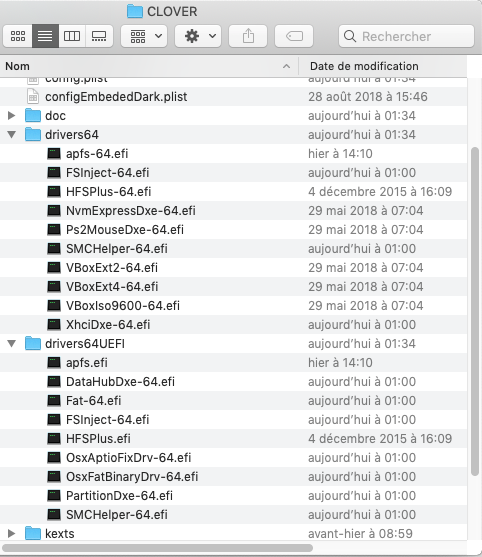Open the group-by arrangement dropdown

point(144,36)
